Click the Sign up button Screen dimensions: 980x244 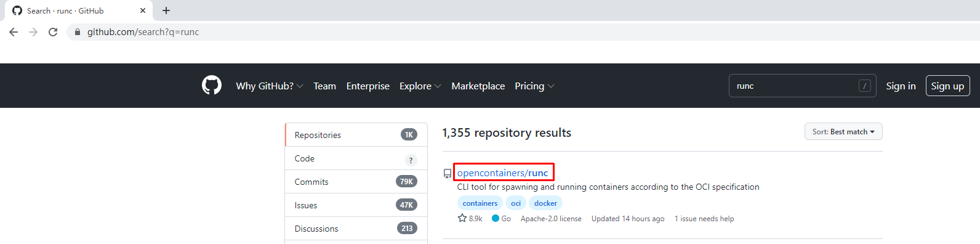(x=947, y=86)
